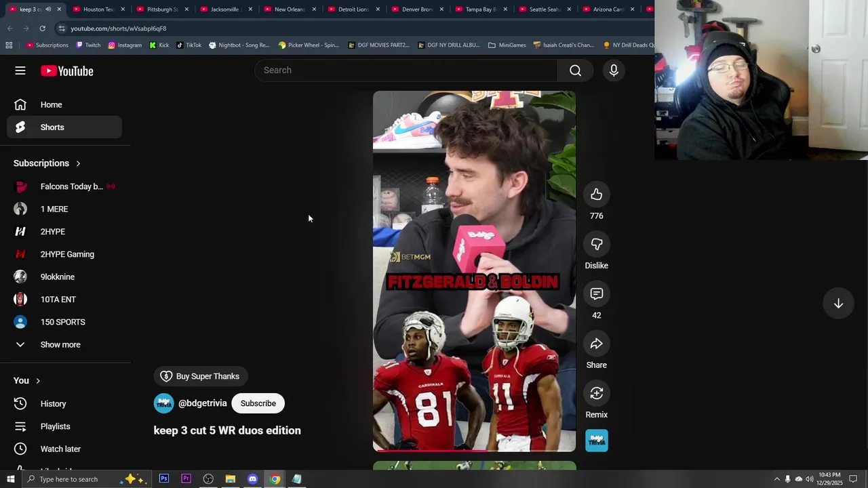The image size is (868, 488).
Task: Open 9lokknine channel avatar entry
Action: 64,277
